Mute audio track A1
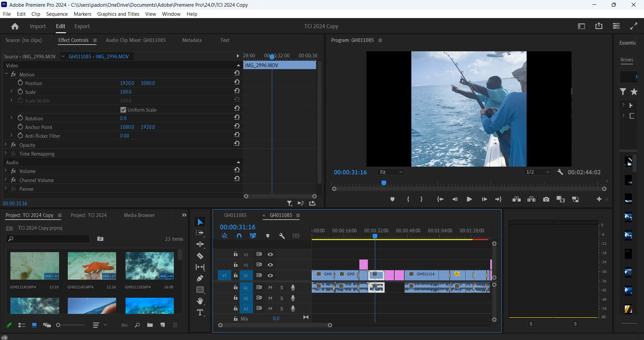 pos(270,288)
